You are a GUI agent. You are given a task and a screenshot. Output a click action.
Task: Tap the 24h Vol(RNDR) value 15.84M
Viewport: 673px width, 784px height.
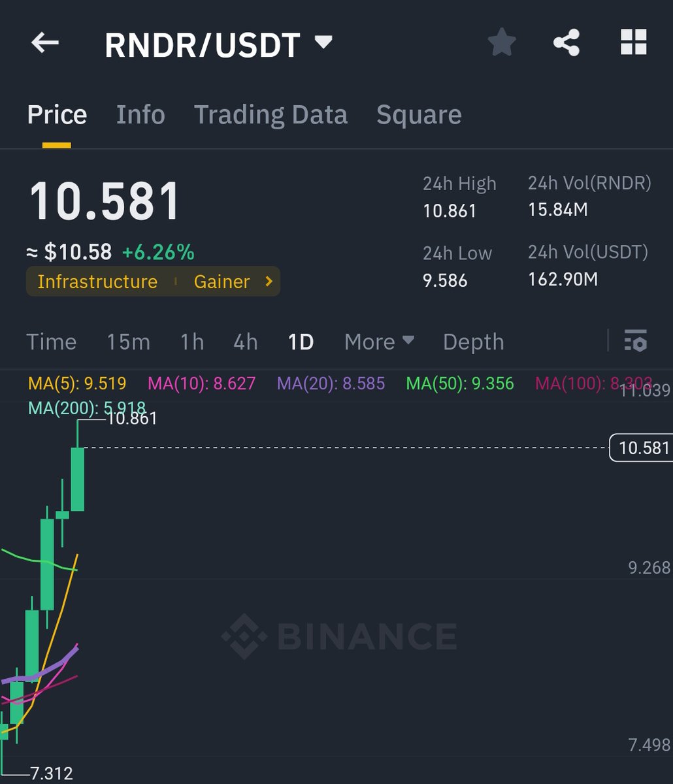point(558,210)
